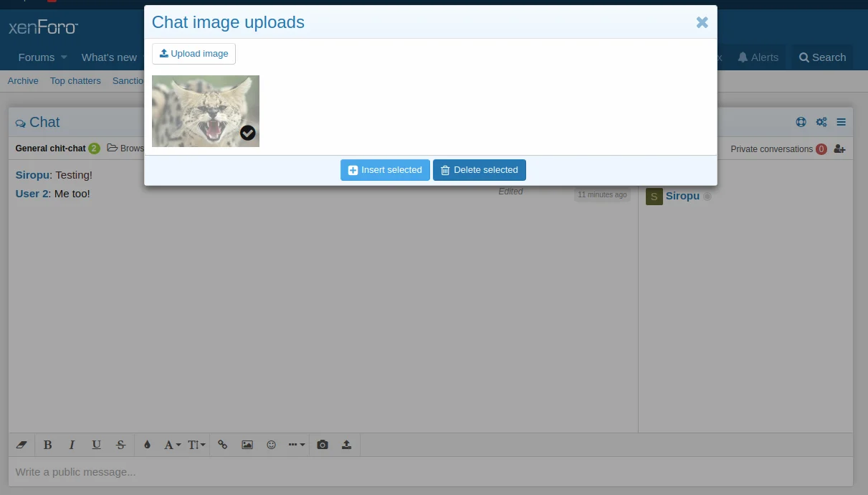Open the Top chatters tab
868x495 pixels.
(x=75, y=81)
